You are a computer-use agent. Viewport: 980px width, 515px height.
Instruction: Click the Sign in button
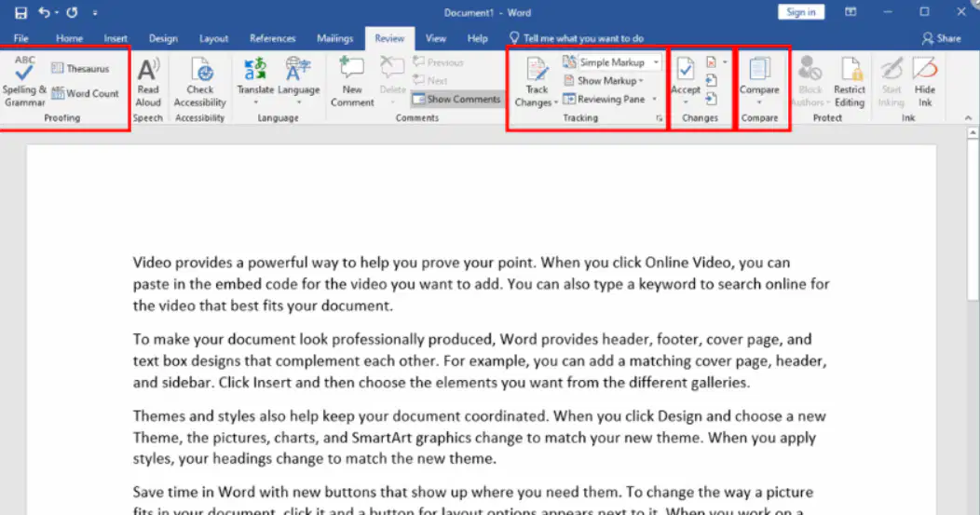point(800,12)
